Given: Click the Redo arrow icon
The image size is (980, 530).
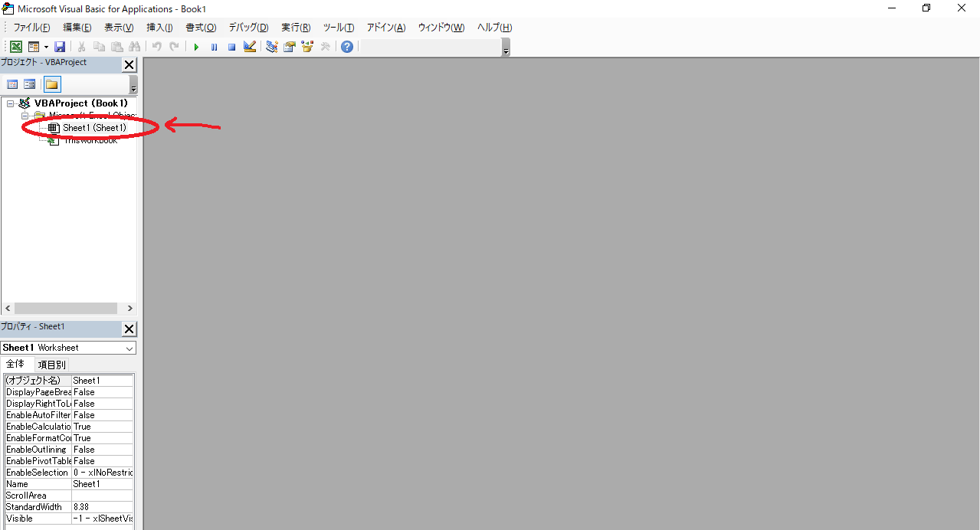Looking at the screenshot, I should tap(175, 47).
